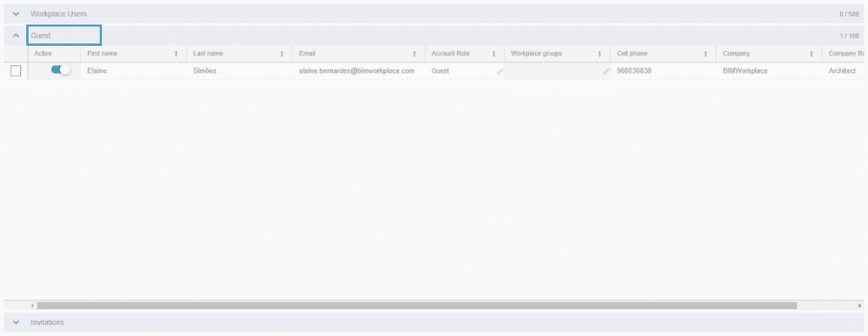This screenshot has height=336, width=868.
Task: Sort by Account Role column header
Action: [450, 53]
